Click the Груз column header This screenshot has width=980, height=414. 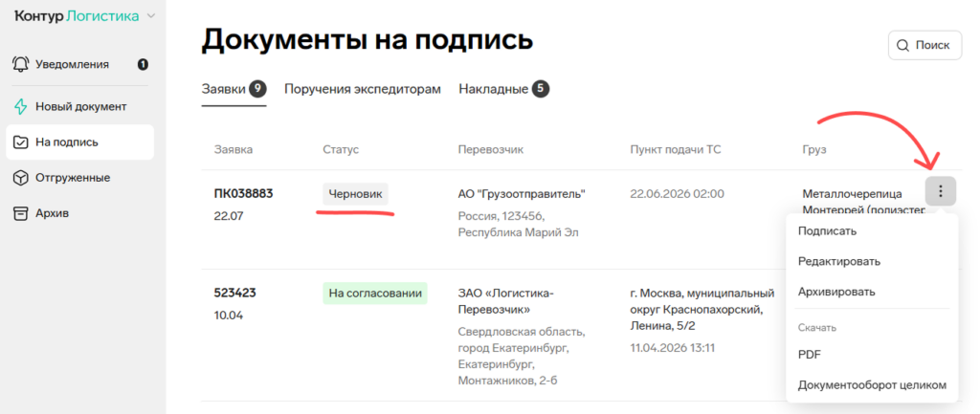coord(814,150)
